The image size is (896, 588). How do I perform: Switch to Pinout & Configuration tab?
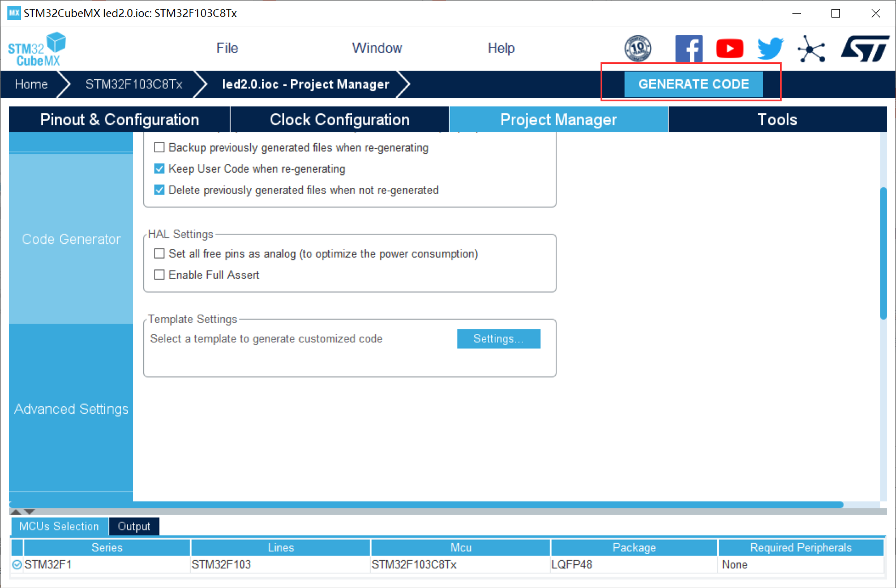point(119,119)
